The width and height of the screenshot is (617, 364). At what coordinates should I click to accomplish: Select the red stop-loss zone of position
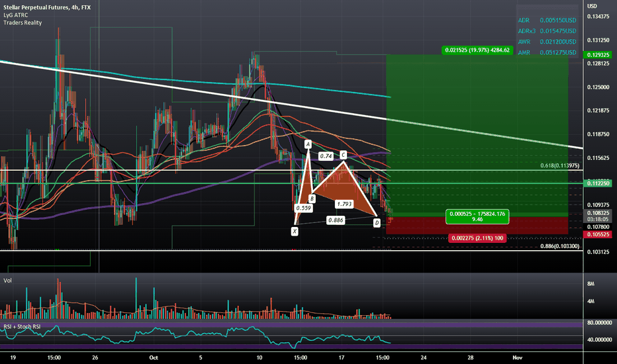pos(477,225)
